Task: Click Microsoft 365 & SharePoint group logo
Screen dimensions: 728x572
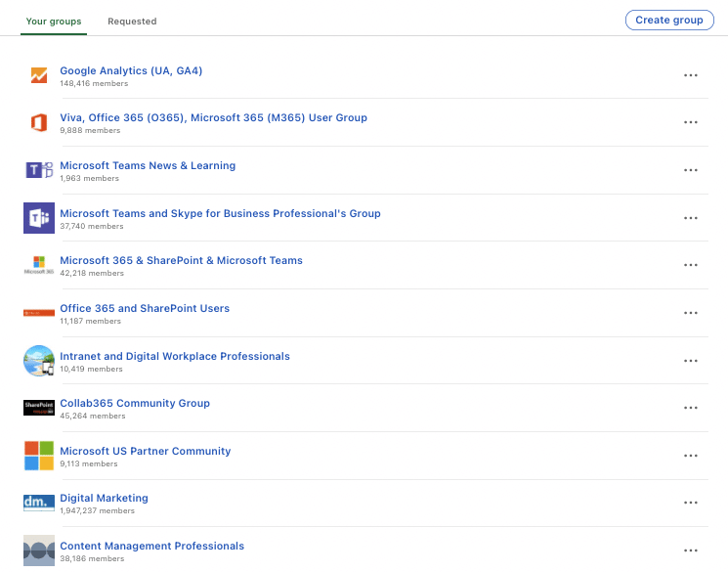Action: pyautogui.click(x=39, y=265)
